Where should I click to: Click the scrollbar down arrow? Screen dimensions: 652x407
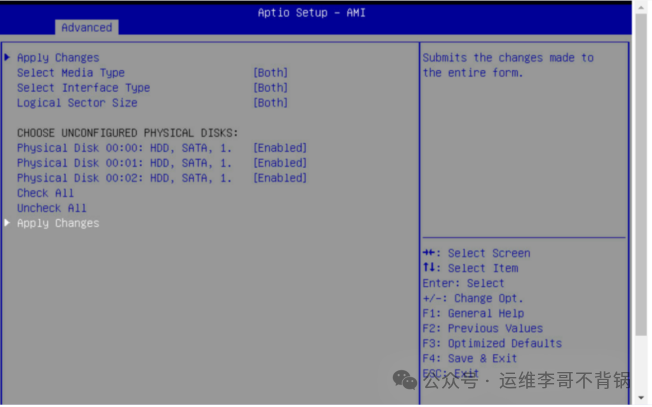coord(641,397)
